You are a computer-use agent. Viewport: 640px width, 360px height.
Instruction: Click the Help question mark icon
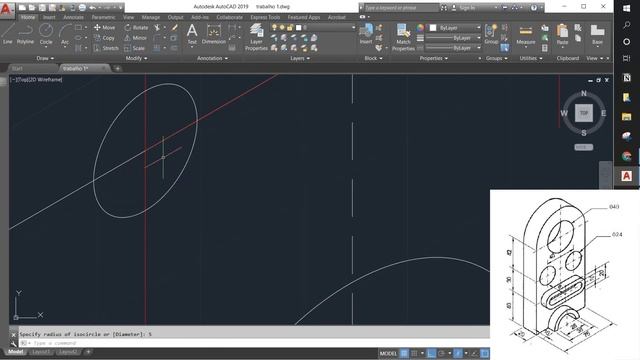[533, 7]
